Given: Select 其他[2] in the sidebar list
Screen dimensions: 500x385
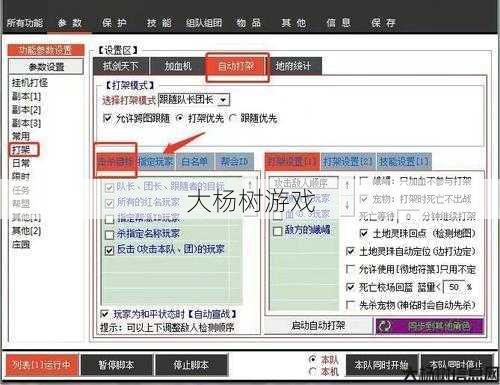Looking at the screenshot, I should pos(26,231).
